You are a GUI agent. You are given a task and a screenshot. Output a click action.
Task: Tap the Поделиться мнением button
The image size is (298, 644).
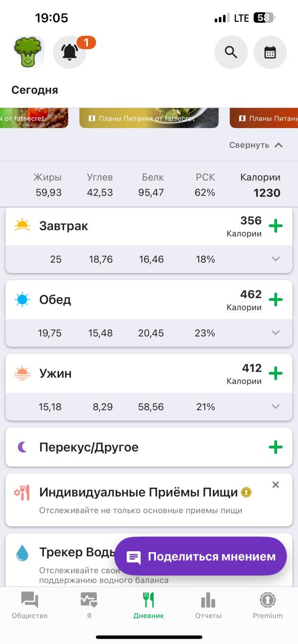click(201, 557)
